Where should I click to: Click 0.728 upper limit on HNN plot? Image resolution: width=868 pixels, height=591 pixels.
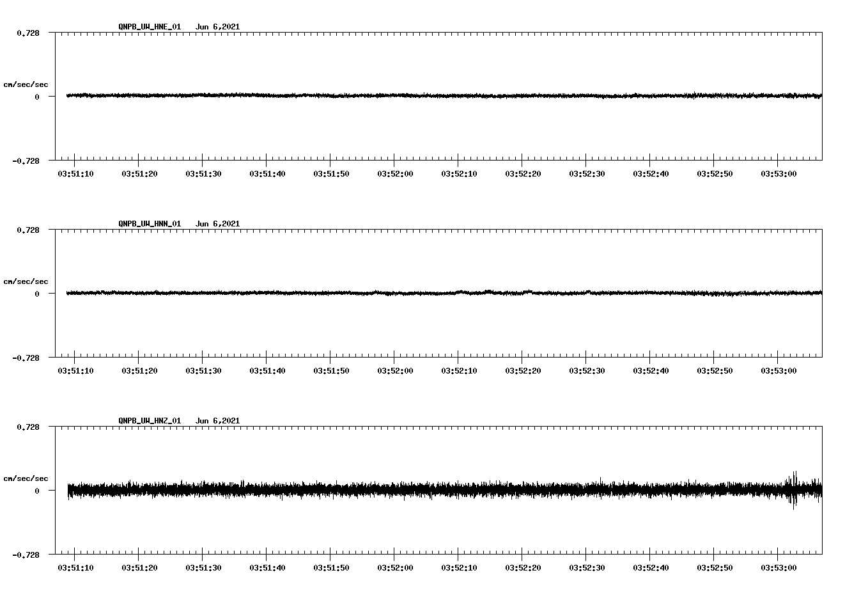click(x=28, y=230)
